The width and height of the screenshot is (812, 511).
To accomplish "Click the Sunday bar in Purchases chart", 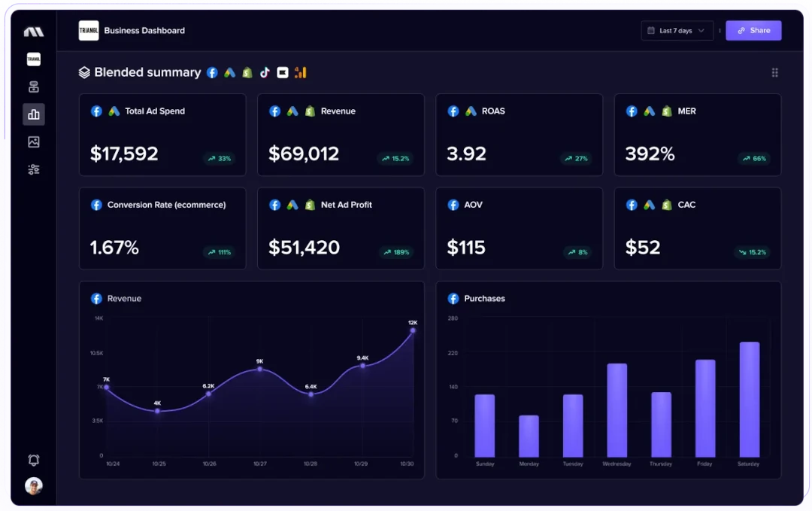I will [x=485, y=426].
